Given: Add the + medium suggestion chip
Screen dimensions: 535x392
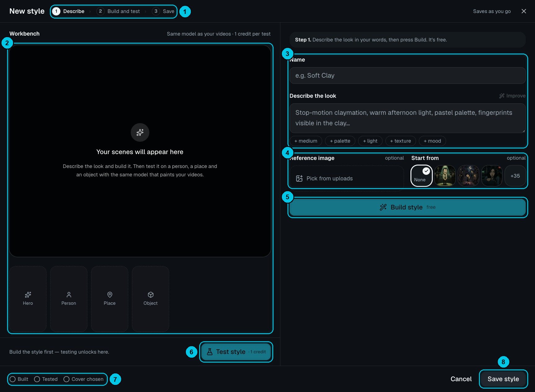Looking at the screenshot, I should [306, 141].
